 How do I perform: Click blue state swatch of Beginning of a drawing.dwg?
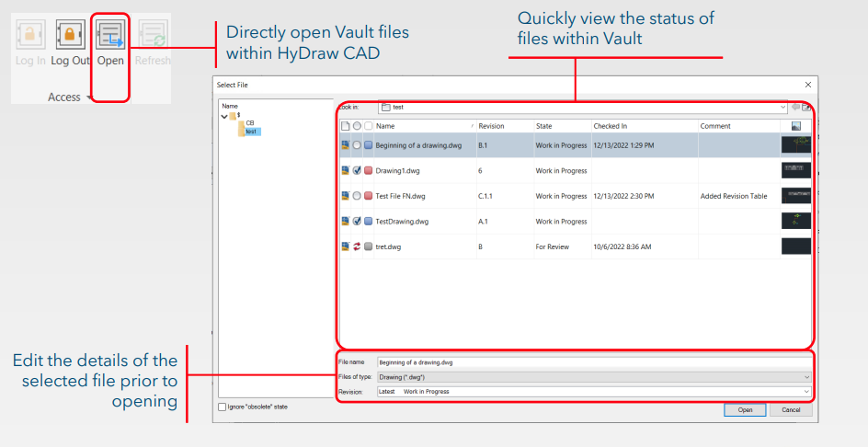(x=368, y=145)
